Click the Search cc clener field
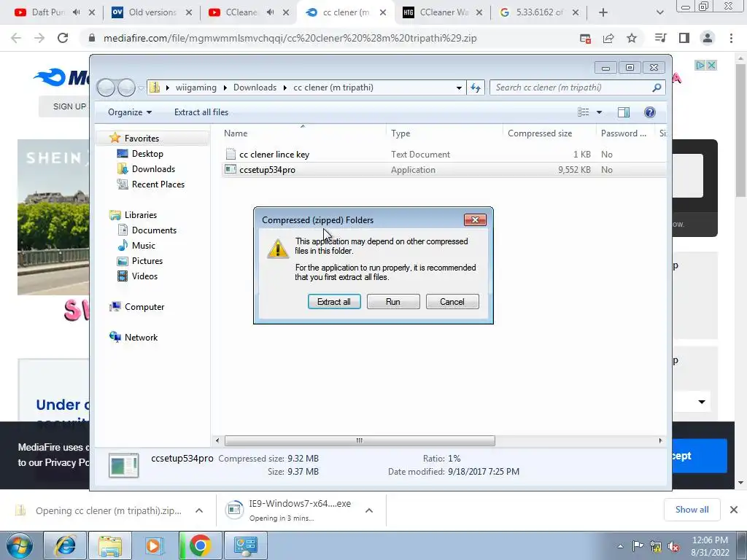 click(x=572, y=87)
